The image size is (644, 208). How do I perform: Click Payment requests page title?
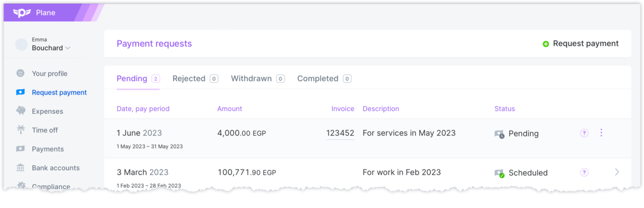click(x=154, y=44)
